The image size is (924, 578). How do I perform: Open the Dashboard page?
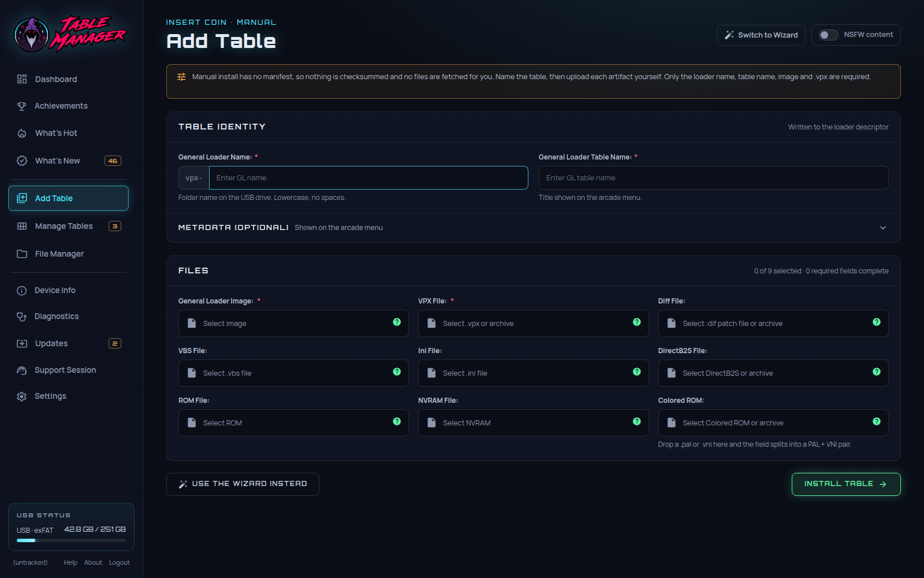[x=68, y=79]
